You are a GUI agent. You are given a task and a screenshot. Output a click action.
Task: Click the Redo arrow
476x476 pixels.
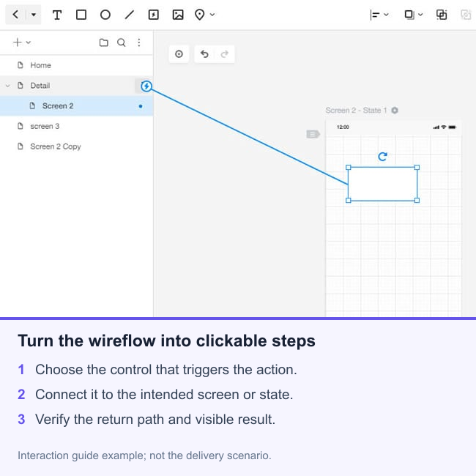point(225,54)
